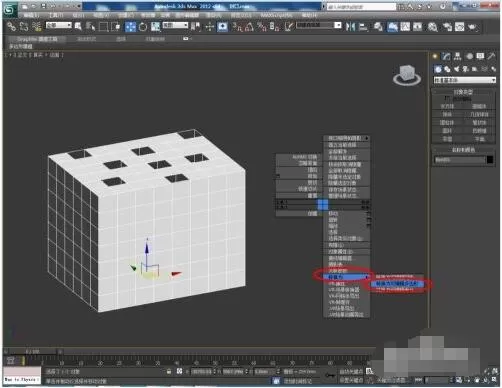Switch to the Select and Rotate tool
Viewport: 502px width, 388px height.
[x=143, y=27]
